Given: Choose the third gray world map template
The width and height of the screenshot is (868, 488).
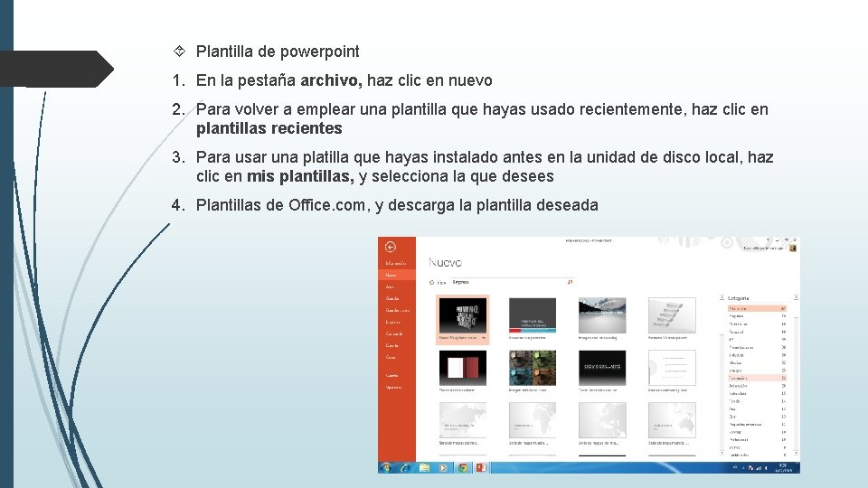Looking at the screenshot, I should (x=602, y=420).
